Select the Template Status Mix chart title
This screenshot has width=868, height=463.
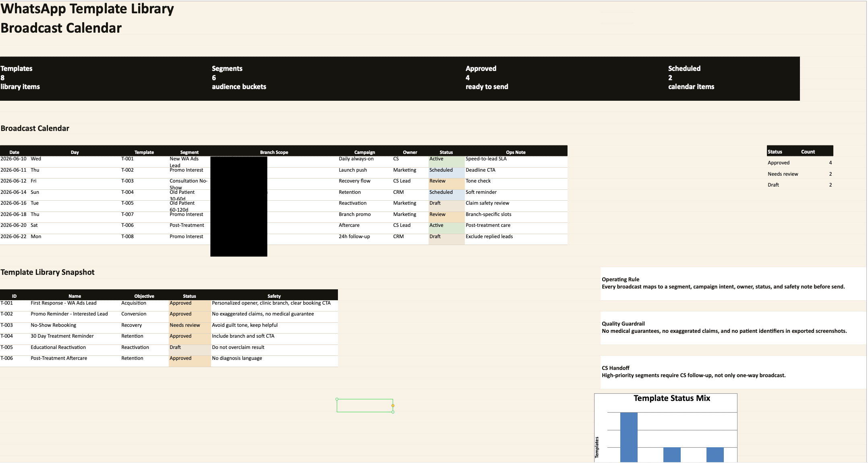pyautogui.click(x=672, y=398)
